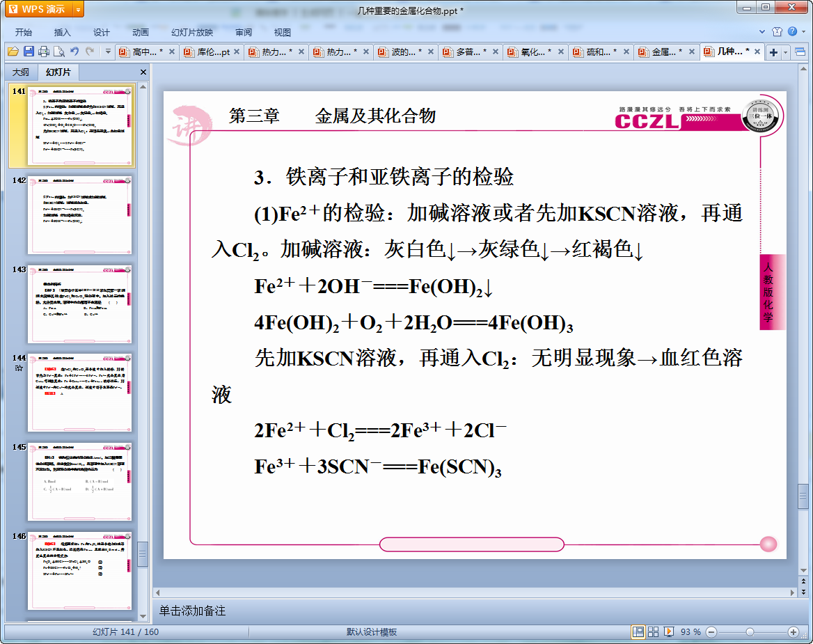Open the 幻灯片放映 ribbon tab
Viewport: 813px width, 644px height.
click(x=192, y=32)
